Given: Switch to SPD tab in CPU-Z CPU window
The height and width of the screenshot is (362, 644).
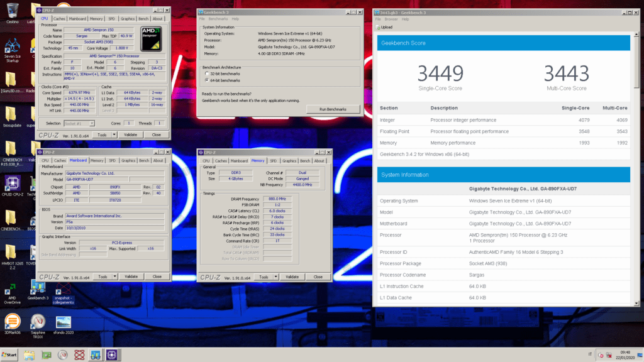Looking at the screenshot, I should coord(112,19).
